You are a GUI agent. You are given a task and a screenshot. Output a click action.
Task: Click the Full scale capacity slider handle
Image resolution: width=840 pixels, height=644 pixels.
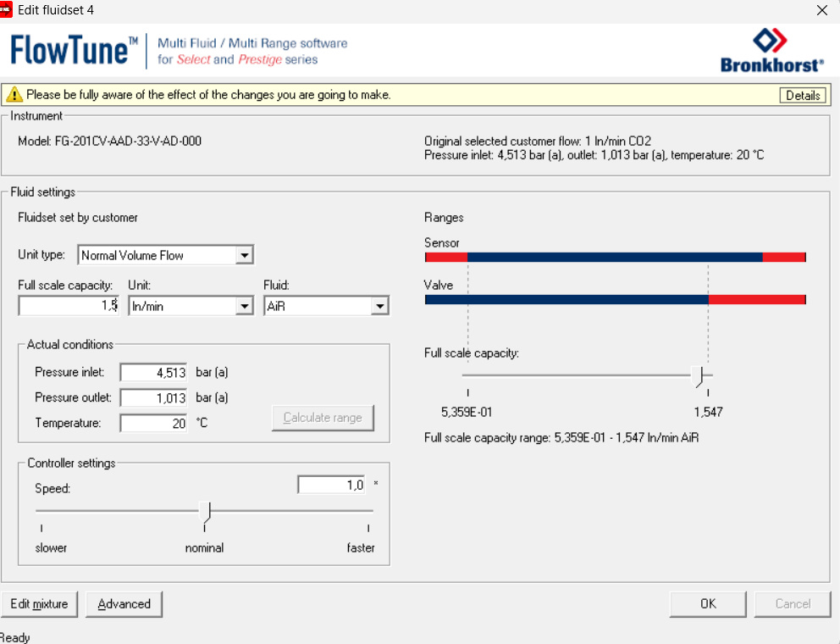[697, 375]
